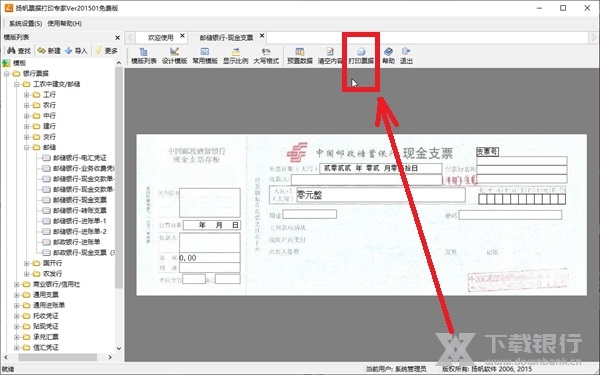Viewport: 600px width, 375px height.
Task: Select the 新建 new template button
Action: click(49, 51)
